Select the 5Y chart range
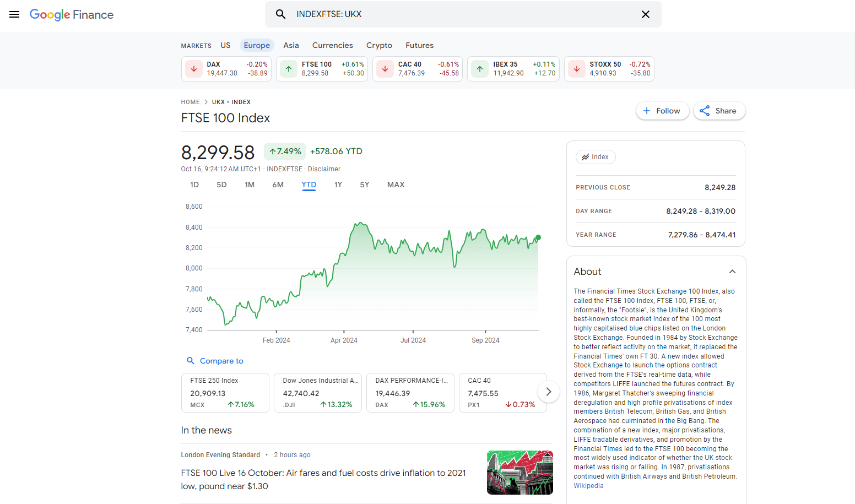Image resolution: width=855 pixels, height=504 pixels. pos(365,185)
